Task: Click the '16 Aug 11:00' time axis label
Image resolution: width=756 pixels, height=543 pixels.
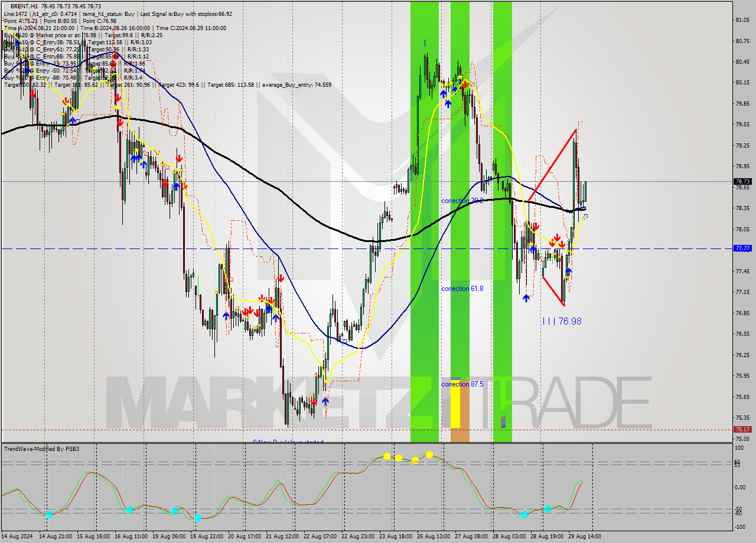Action: [132, 537]
